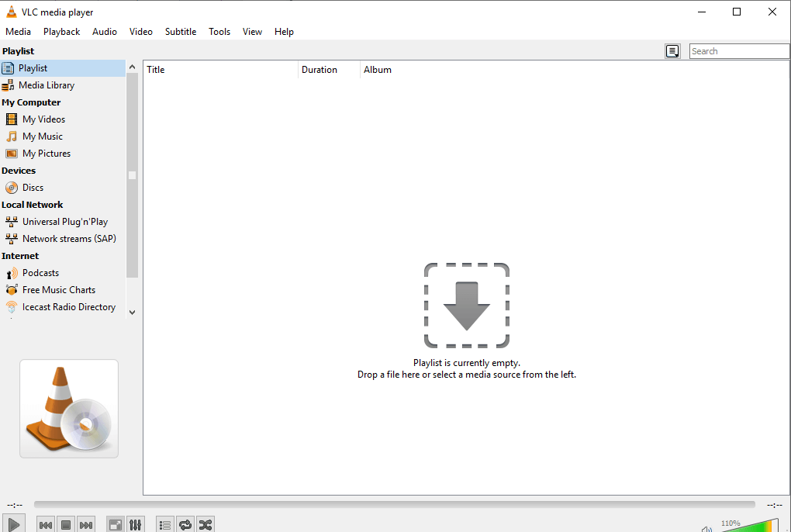Browse My Pictures source
This screenshot has height=532, width=791.
tap(63, 154)
